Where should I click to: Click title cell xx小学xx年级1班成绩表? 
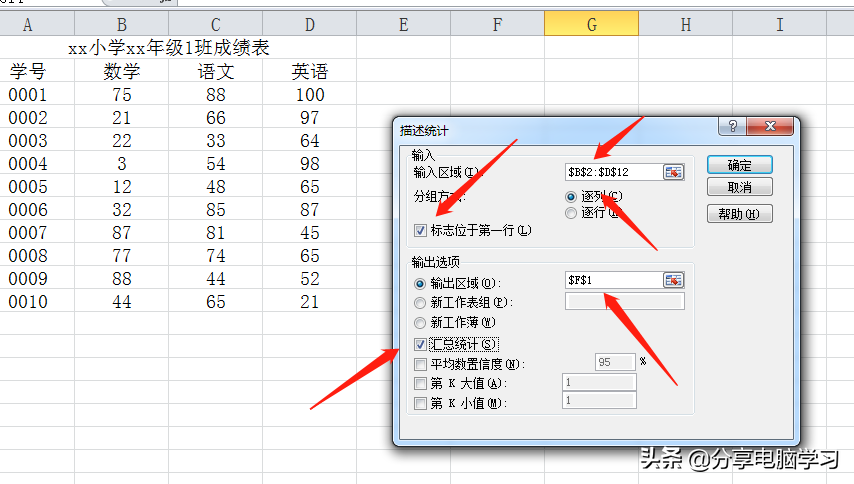click(169, 48)
